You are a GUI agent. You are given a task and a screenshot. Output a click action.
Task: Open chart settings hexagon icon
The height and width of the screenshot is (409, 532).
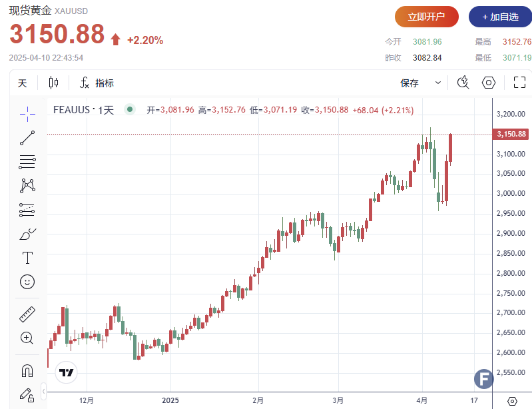489,83
